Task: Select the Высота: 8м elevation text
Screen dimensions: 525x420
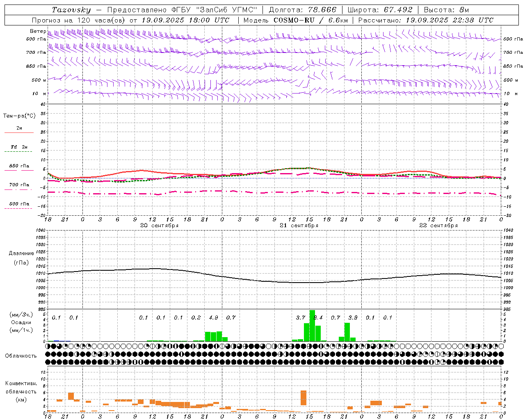Action: click(446, 10)
